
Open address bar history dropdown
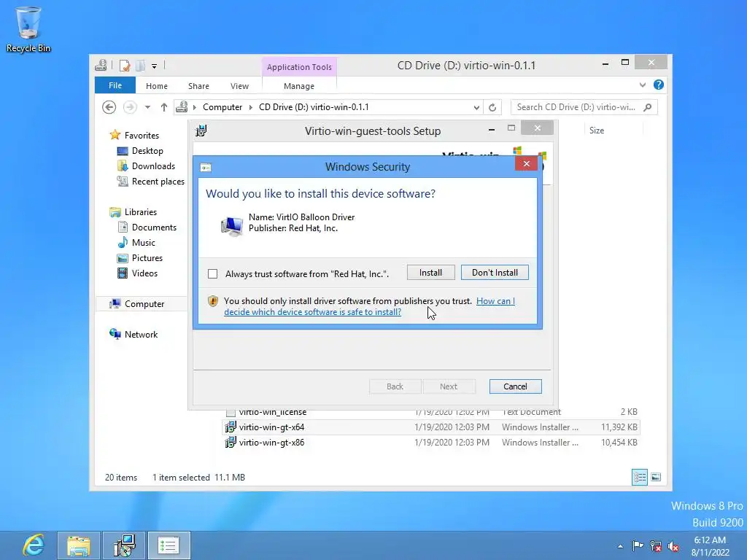click(476, 108)
